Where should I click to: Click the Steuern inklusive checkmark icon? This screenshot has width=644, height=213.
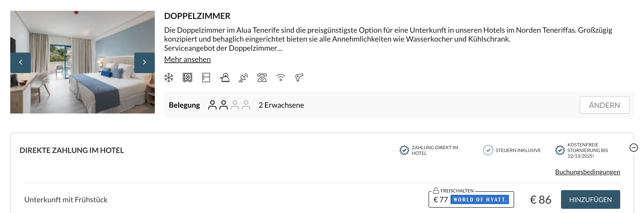point(488,150)
